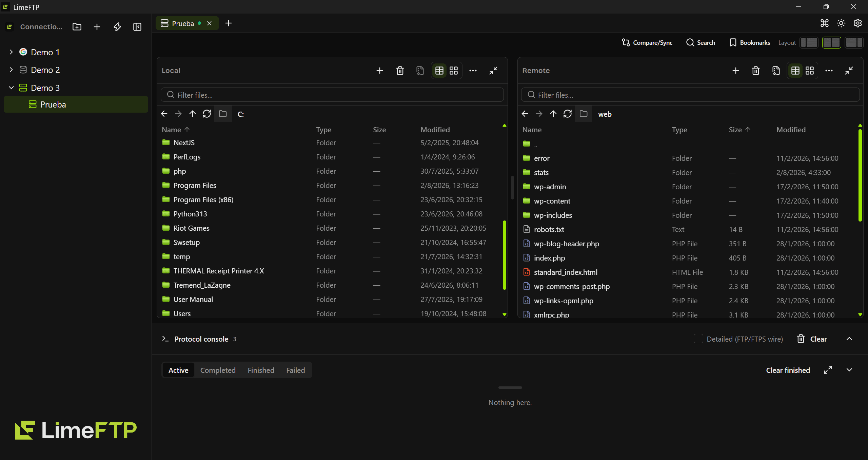
Task: Open more options menu in Remote pane
Action: coord(829,71)
